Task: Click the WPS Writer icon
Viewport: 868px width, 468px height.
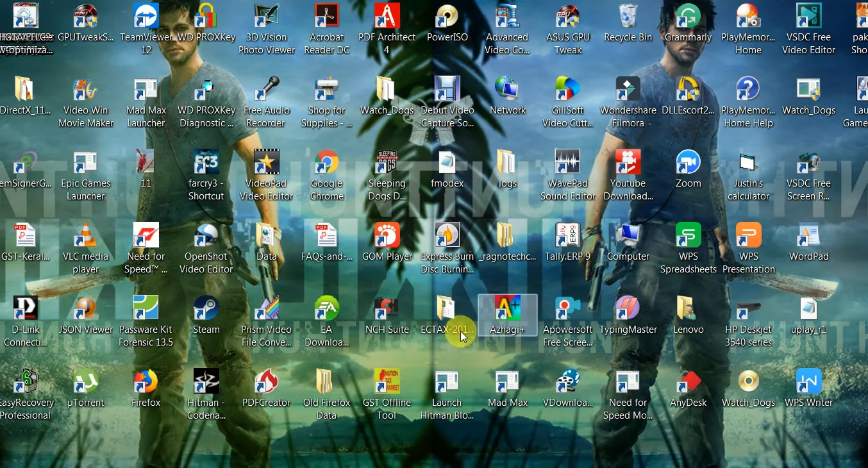Action: tap(809, 381)
